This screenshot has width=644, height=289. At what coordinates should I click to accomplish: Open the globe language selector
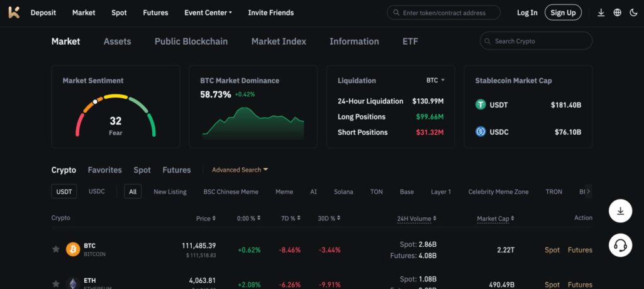tap(618, 13)
